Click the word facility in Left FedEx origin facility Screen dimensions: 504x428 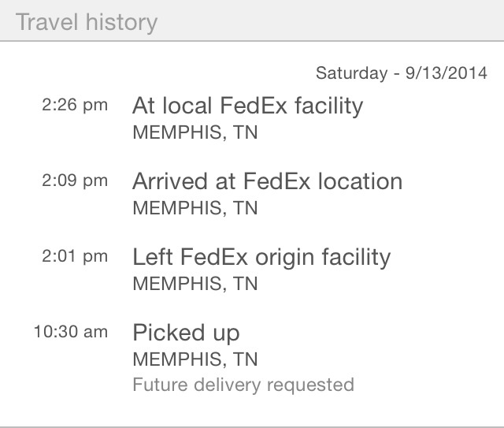[x=357, y=258]
